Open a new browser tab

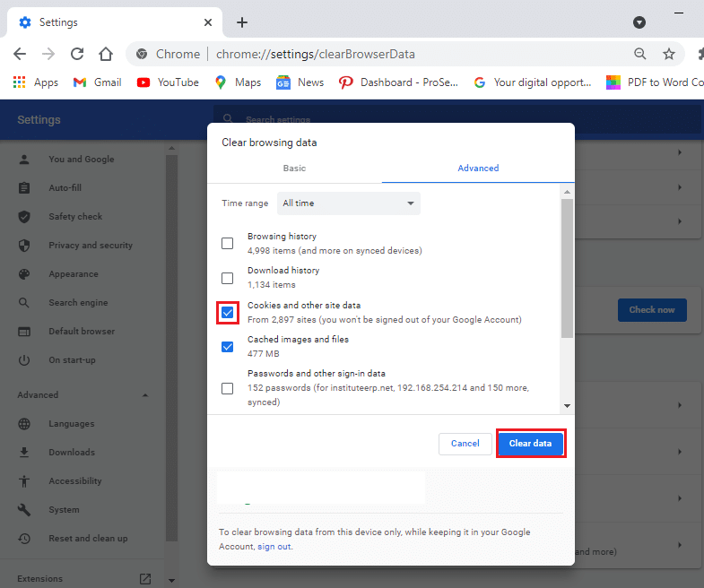241,22
